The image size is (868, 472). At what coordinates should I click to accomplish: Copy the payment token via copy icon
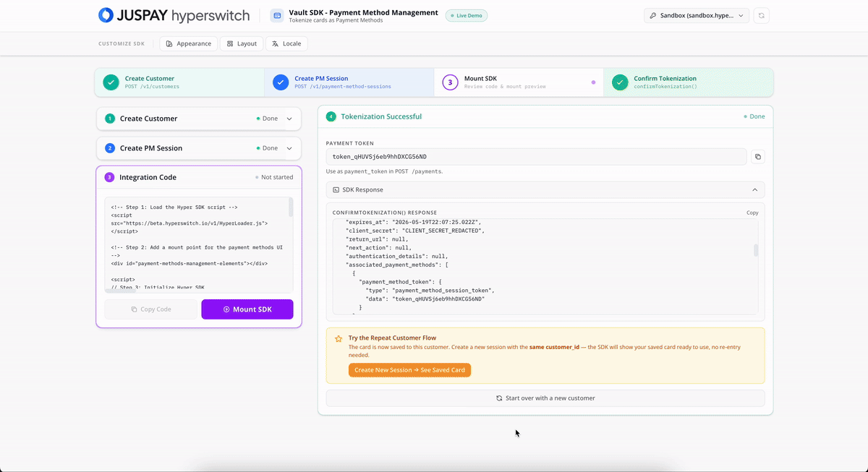click(x=757, y=157)
